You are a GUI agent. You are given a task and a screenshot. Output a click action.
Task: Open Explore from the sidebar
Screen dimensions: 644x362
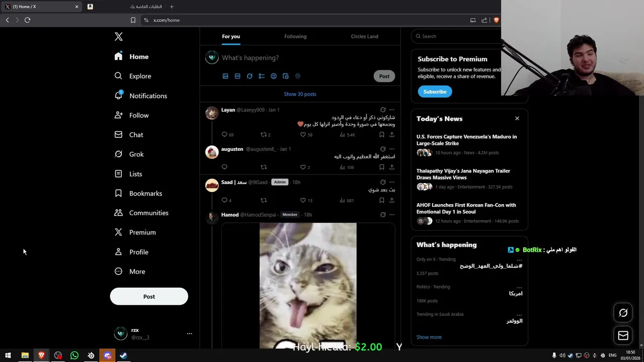[133, 76]
